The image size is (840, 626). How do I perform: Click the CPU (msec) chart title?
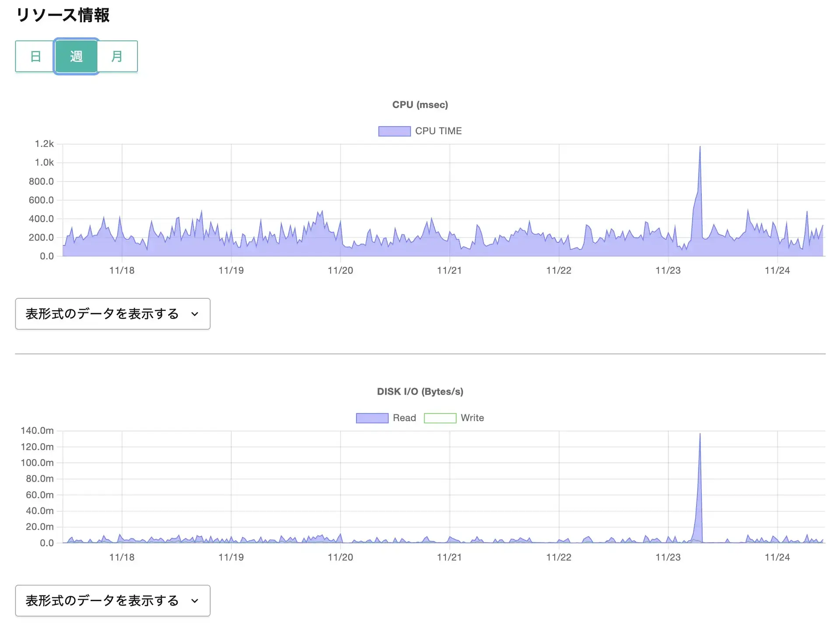pos(420,105)
